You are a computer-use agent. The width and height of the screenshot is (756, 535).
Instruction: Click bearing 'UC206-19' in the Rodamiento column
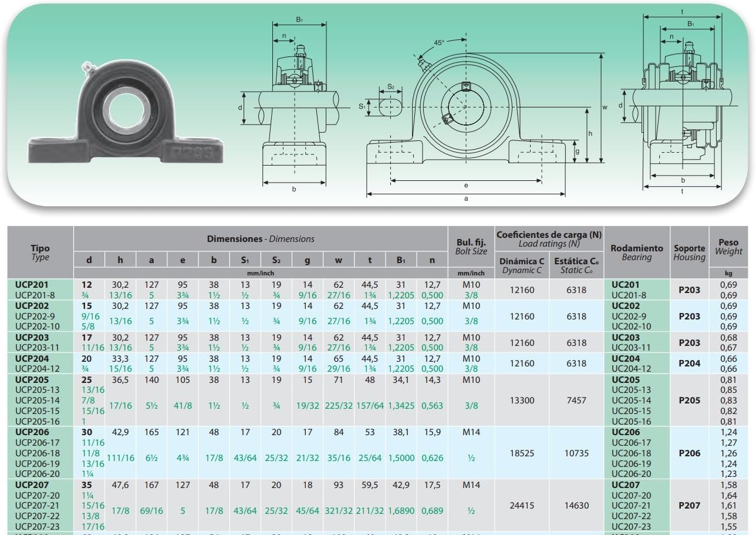(x=632, y=464)
